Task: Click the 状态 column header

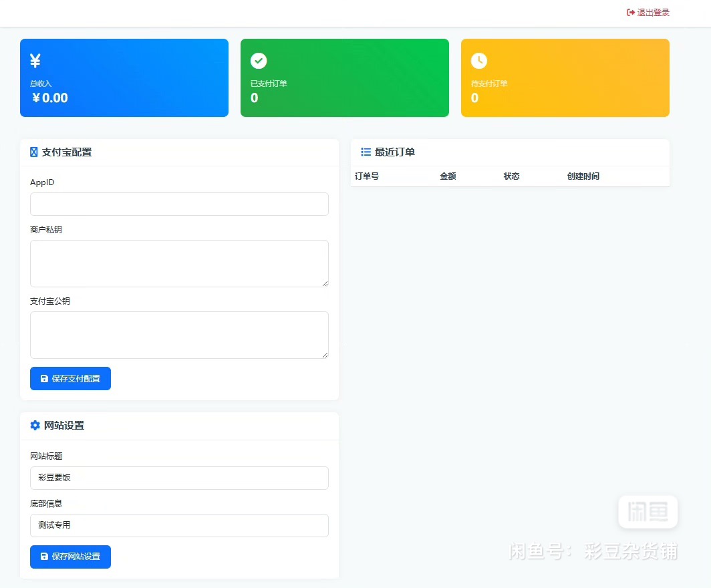Action: coord(511,176)
